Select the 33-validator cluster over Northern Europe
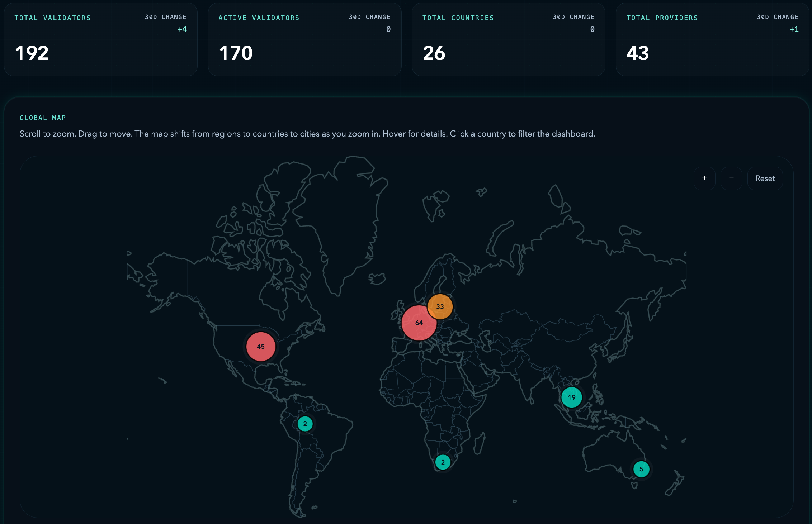The image size is (812, 524). click(x=439, y=306)
